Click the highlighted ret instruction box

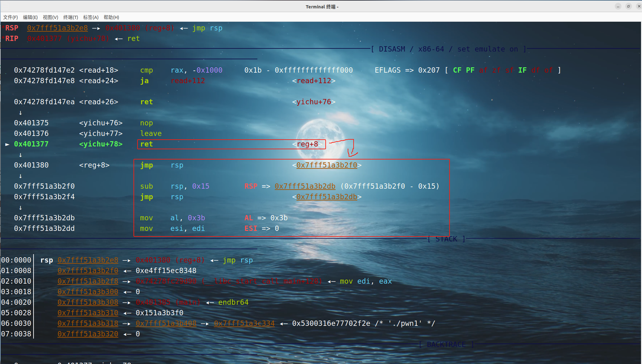pos(231,144)
